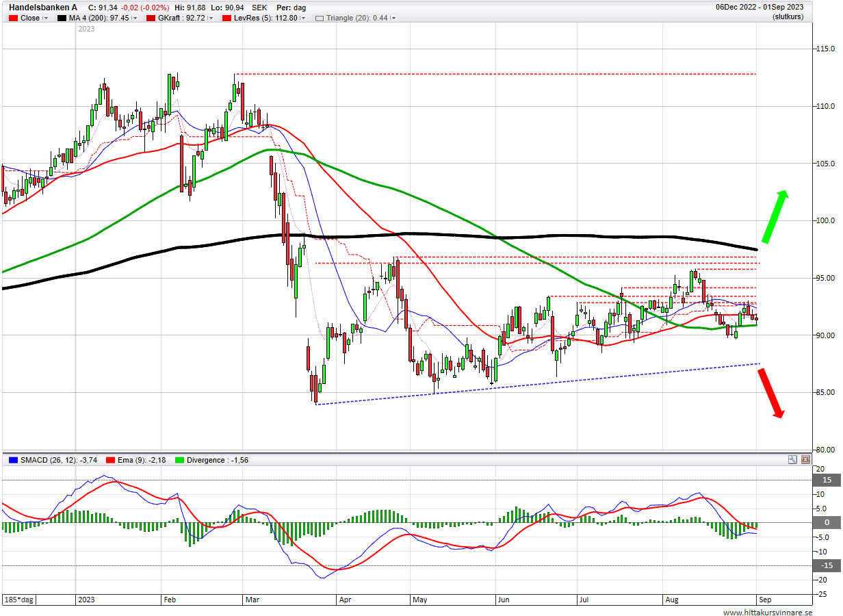843x616 pixels.
Task: Click the 185*dag timespan box
Action: pos(18,600)
